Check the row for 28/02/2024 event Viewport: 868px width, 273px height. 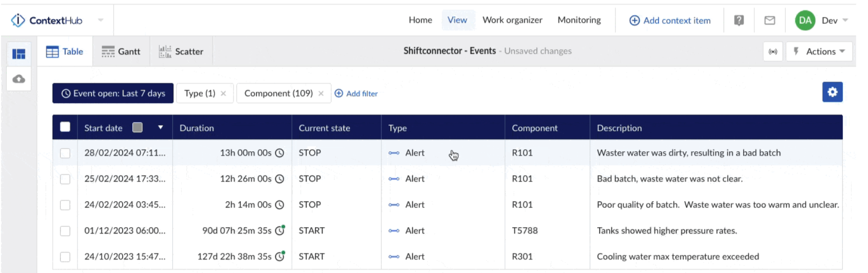(65, 153)
